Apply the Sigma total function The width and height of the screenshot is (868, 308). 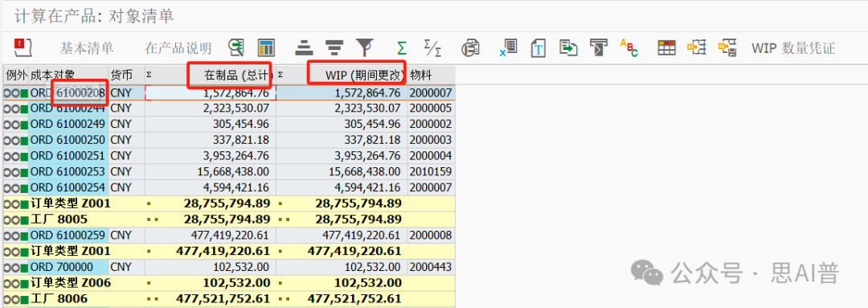(401, 47)
